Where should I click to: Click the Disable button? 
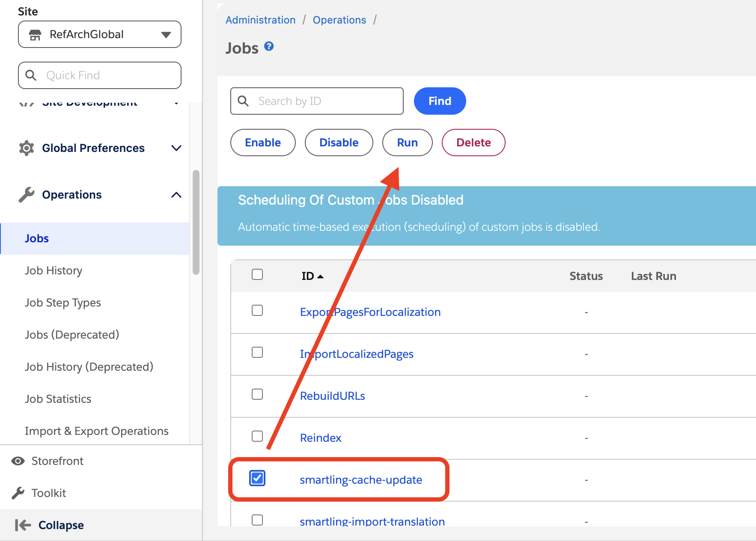coord(339,143)
